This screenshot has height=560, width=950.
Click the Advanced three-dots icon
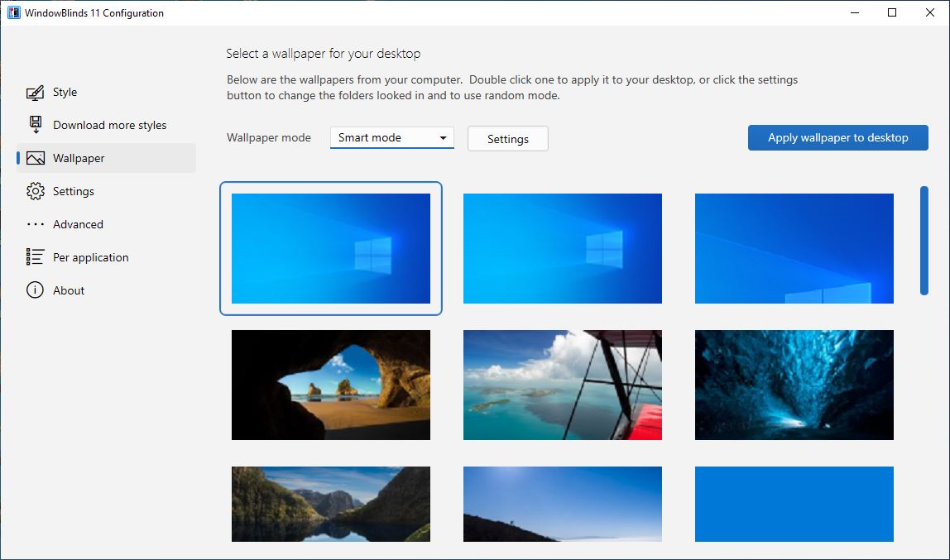coord(35,224)
